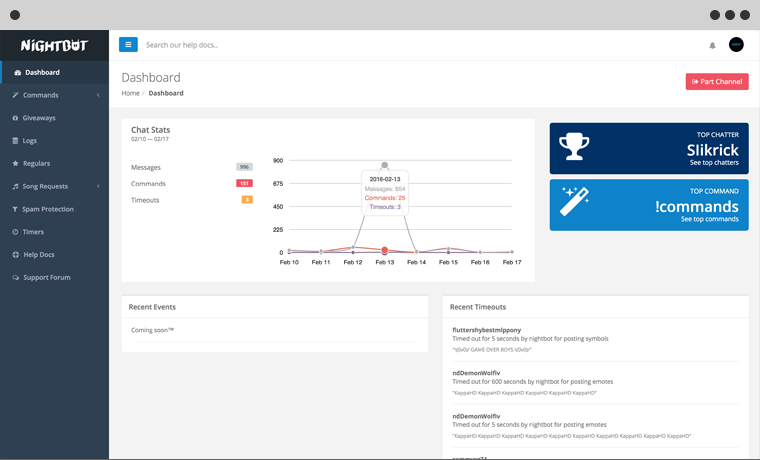Click the Timeouts count badge 3
Image resolution: width=760 pixels, height=460 pixels.
247,200
